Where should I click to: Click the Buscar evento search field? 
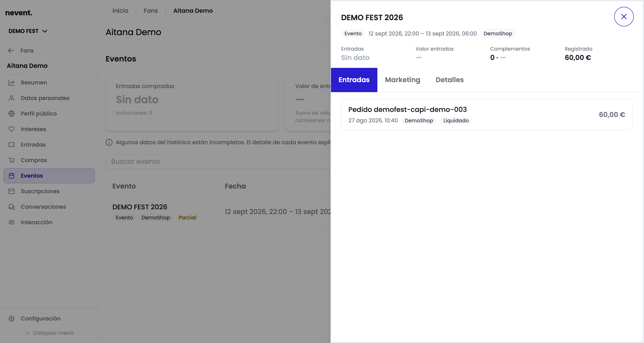(x=218, y=161)
